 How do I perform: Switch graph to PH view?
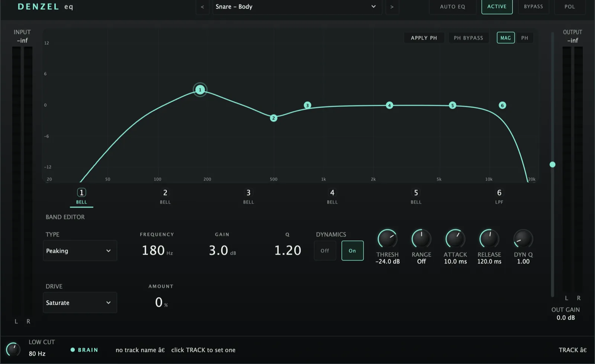pos(525,38)
